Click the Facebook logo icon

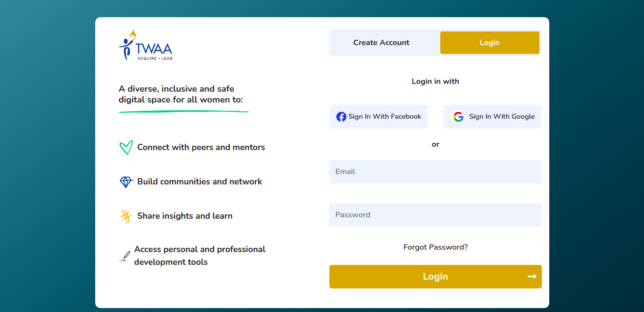[x=341, y=117]
